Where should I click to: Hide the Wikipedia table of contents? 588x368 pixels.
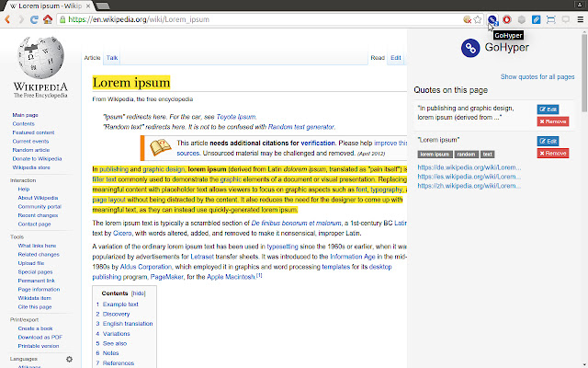138,293
